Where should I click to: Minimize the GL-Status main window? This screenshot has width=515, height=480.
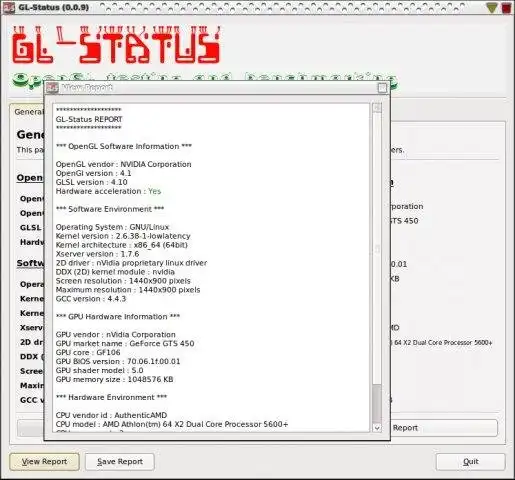tap(492, 7)
